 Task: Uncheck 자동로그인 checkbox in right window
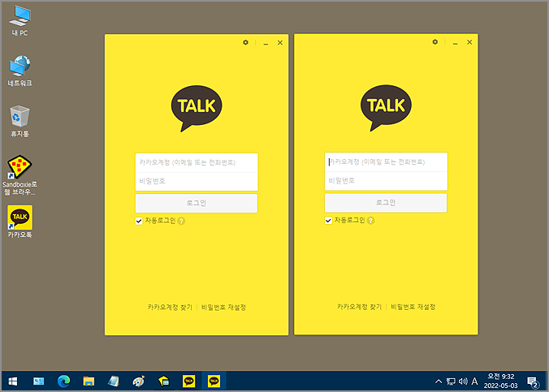328,220
